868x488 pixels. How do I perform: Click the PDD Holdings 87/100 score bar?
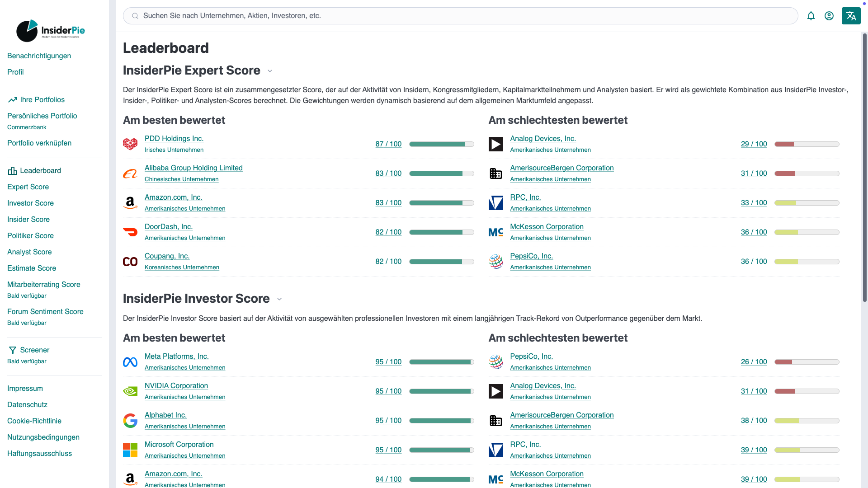click(x=441, y=144)
